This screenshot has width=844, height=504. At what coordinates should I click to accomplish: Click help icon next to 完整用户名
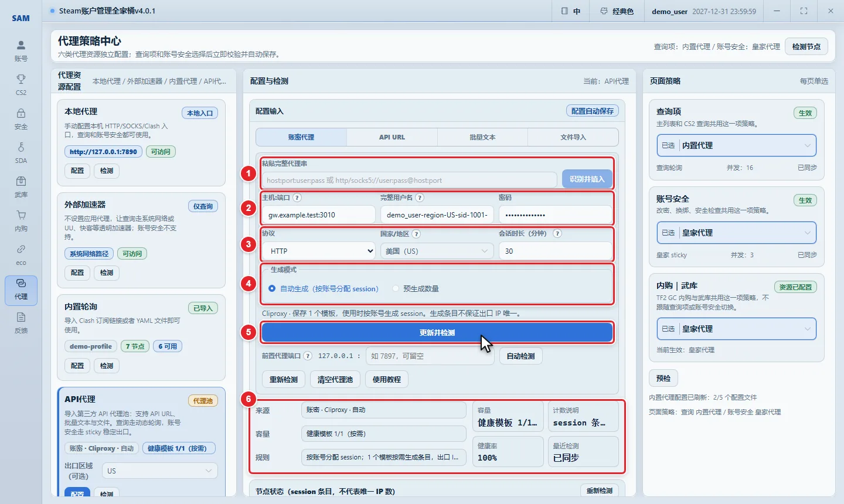tap(420, 197)
